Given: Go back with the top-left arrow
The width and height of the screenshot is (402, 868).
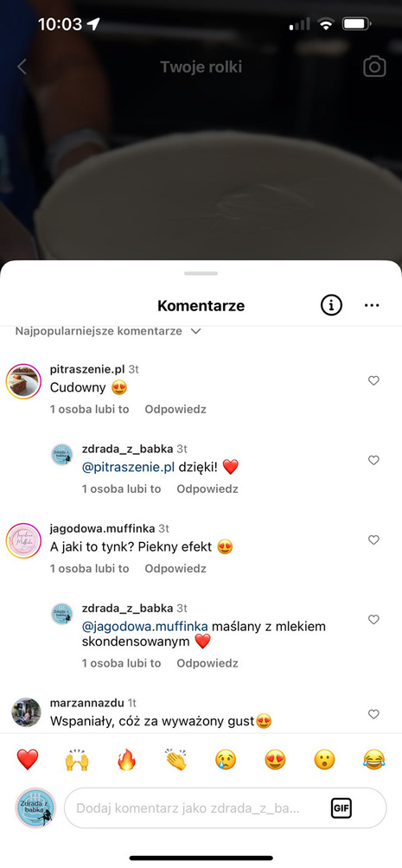Looking at the screenshot, I should click(22, 67).
